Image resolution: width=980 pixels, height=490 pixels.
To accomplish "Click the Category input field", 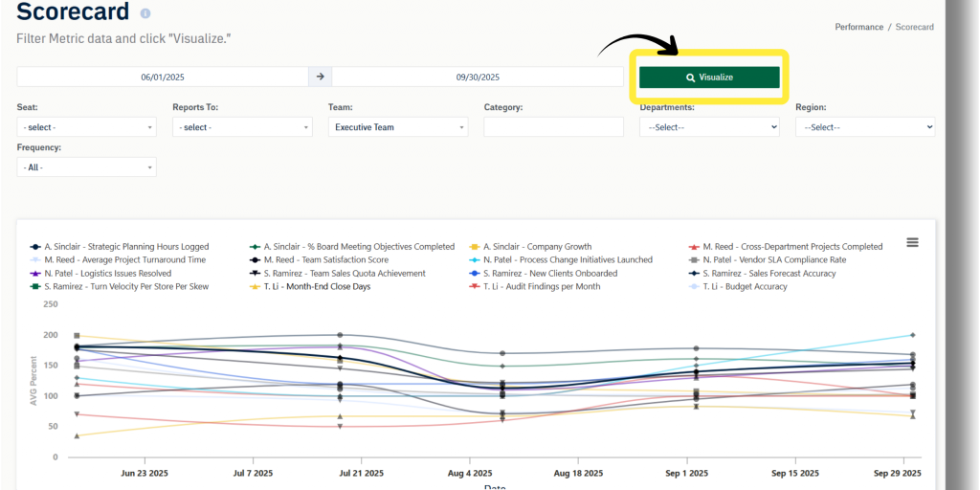I will (553, 127).
